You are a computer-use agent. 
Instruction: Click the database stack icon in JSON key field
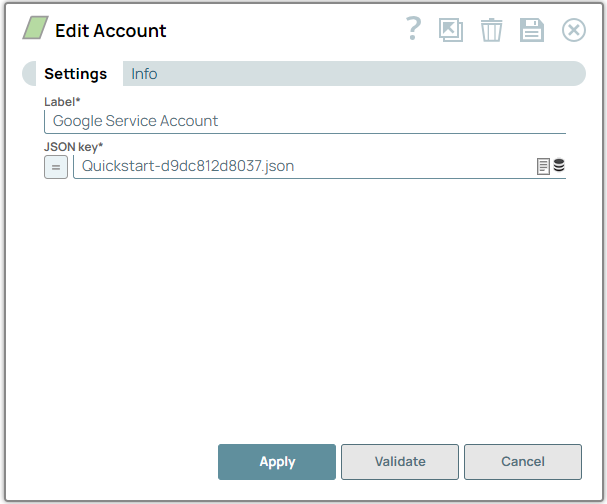[x=559, y=165]
